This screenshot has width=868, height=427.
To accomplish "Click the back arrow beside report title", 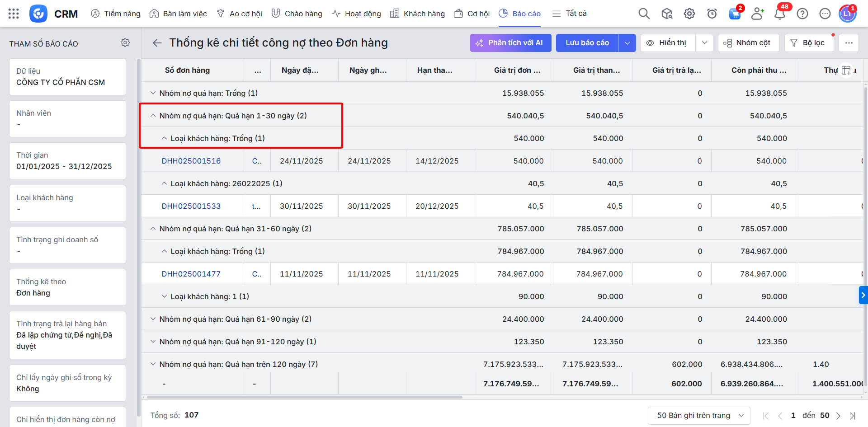I will click(157, 43).
